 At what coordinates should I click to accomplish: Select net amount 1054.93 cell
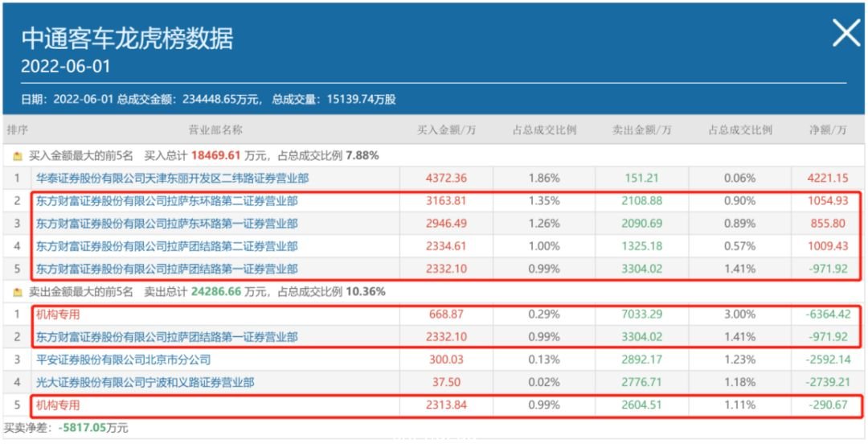pos(828,201)
